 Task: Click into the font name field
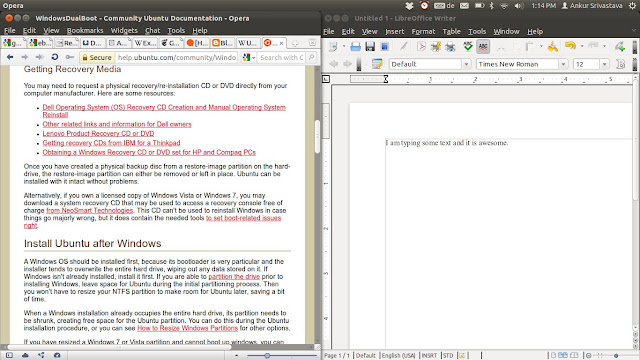pyautogui.click(x=517, y=64)
